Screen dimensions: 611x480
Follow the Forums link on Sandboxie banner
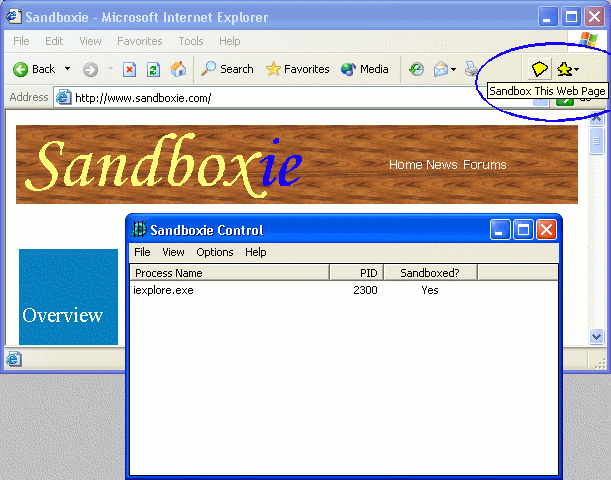coord(484,165)
